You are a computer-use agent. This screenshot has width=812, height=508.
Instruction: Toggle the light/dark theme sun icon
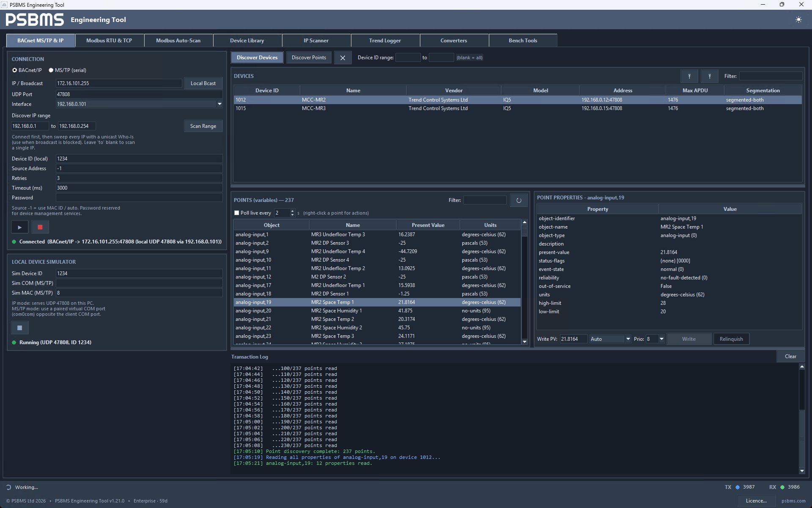point(798,19)
